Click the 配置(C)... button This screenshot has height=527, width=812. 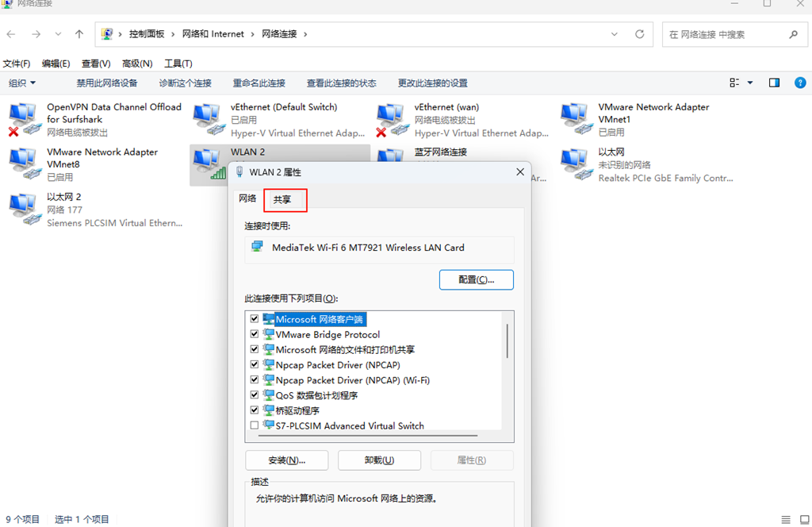tap(477, 280)
